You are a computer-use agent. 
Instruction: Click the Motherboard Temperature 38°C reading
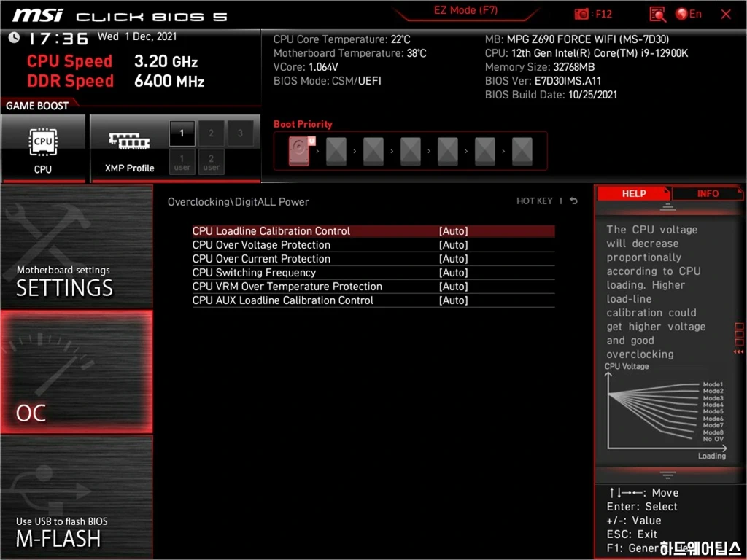click(349, 53)
